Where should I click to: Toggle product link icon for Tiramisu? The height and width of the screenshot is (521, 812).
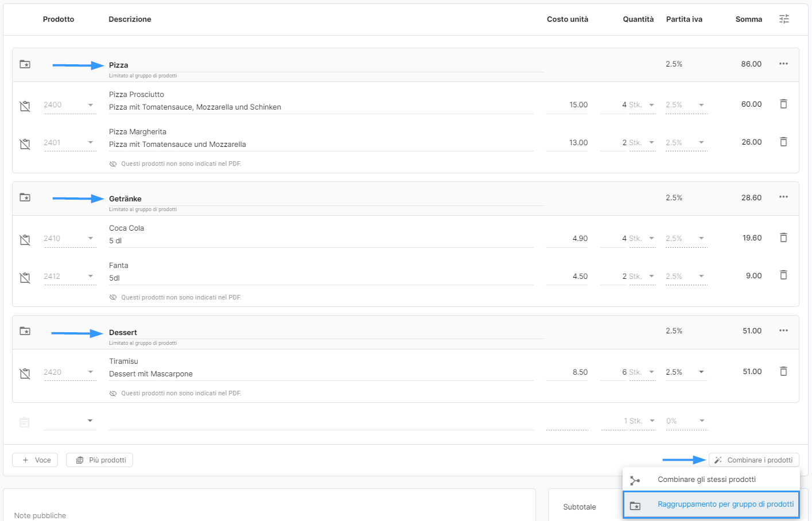click(x=25, y=373)
